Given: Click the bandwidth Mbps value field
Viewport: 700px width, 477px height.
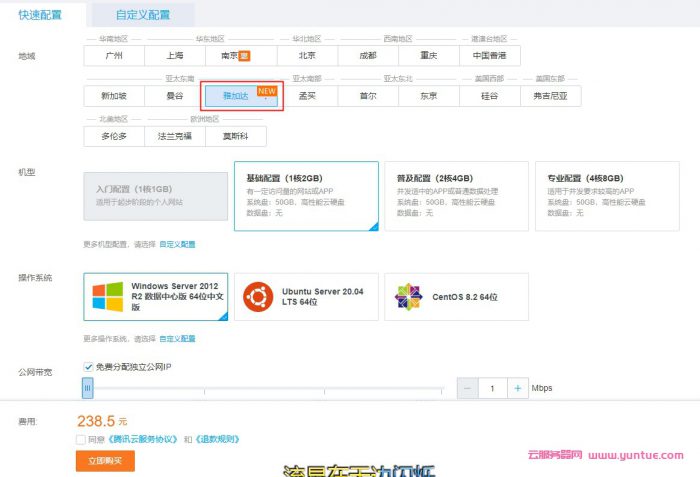Looking at the screenshot, I should [x=492, y=387].
